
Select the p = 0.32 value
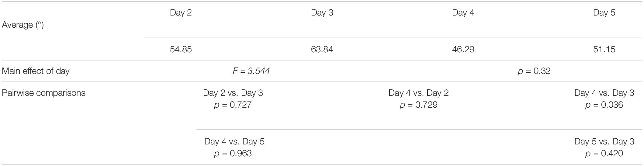534,71
